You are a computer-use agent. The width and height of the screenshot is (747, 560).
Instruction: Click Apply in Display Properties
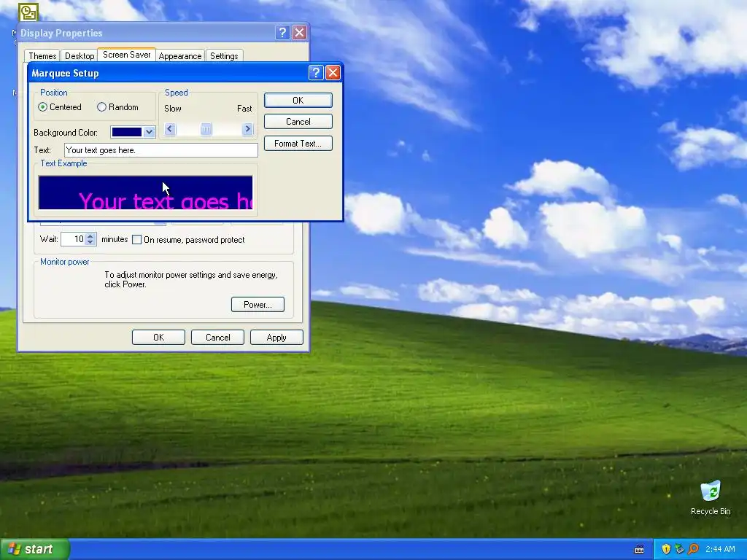pyautogui.click(x=276, y=337)
